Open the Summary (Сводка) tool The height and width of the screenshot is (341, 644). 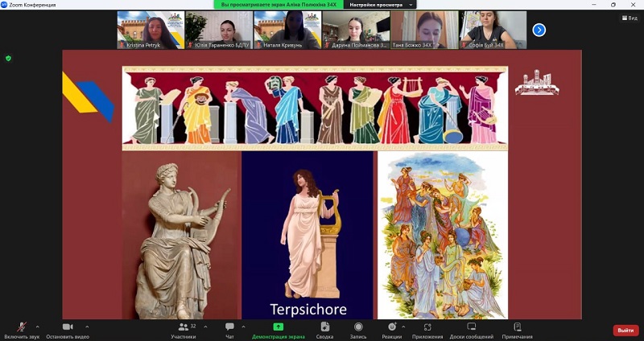pos(325,327)
